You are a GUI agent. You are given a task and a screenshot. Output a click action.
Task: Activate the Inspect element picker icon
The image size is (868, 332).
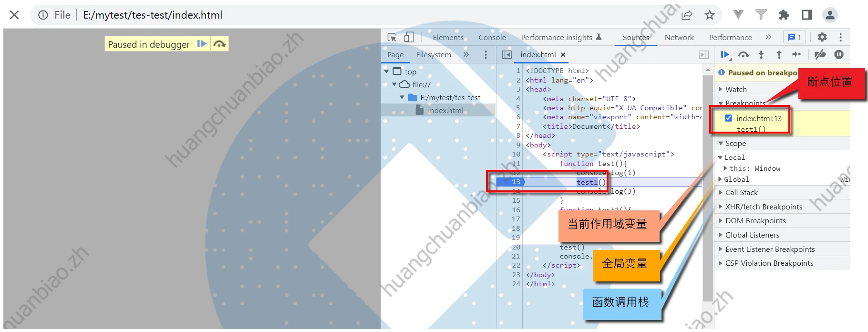point(392,37)
